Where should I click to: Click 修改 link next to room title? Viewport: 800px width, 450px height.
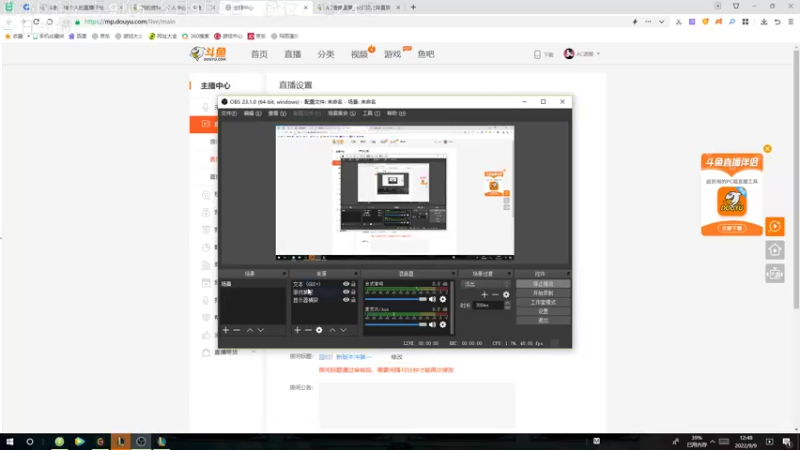396,357
